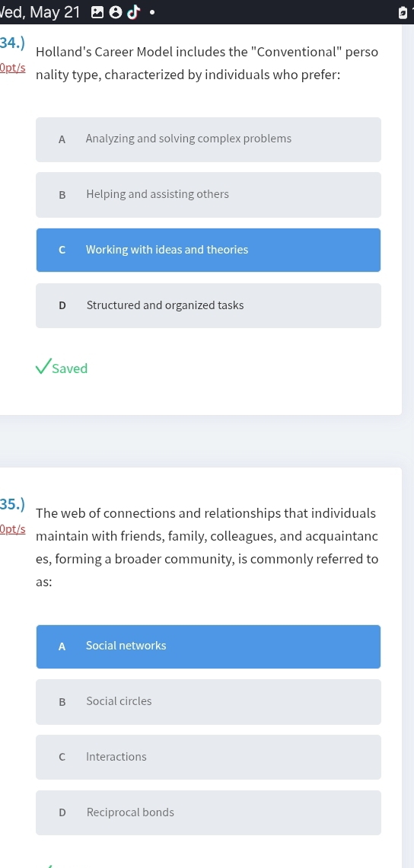Viewport: 414px width, 868px height.
Task: Choose 'Helping and assisting others' answer
Action: tap(208, 194)
